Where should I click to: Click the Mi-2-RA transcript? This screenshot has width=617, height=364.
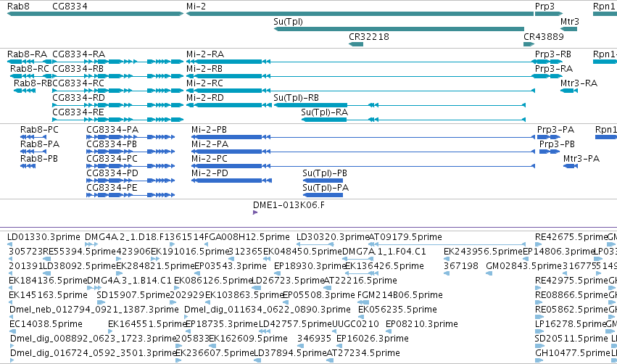pyautogui.click(x=360, y=62)
